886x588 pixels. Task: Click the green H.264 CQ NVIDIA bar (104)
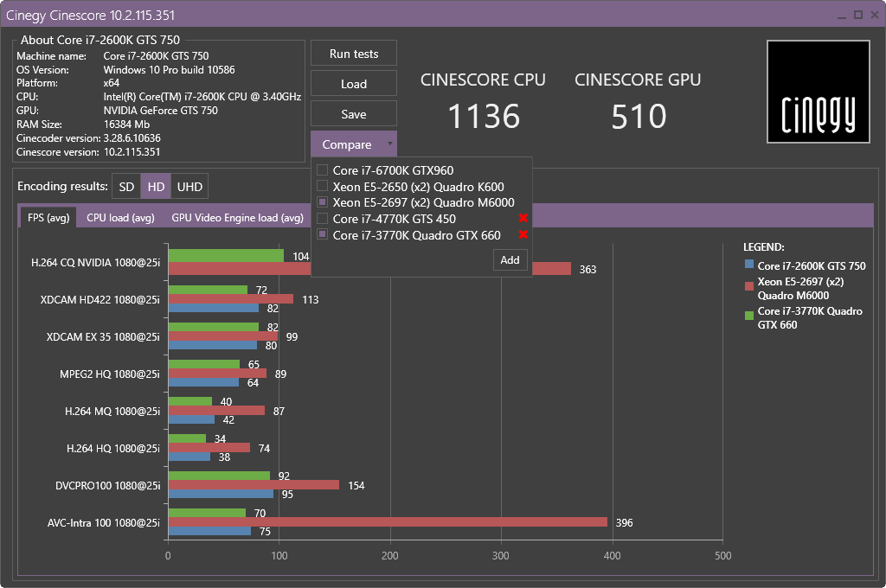tap(226, 255)
